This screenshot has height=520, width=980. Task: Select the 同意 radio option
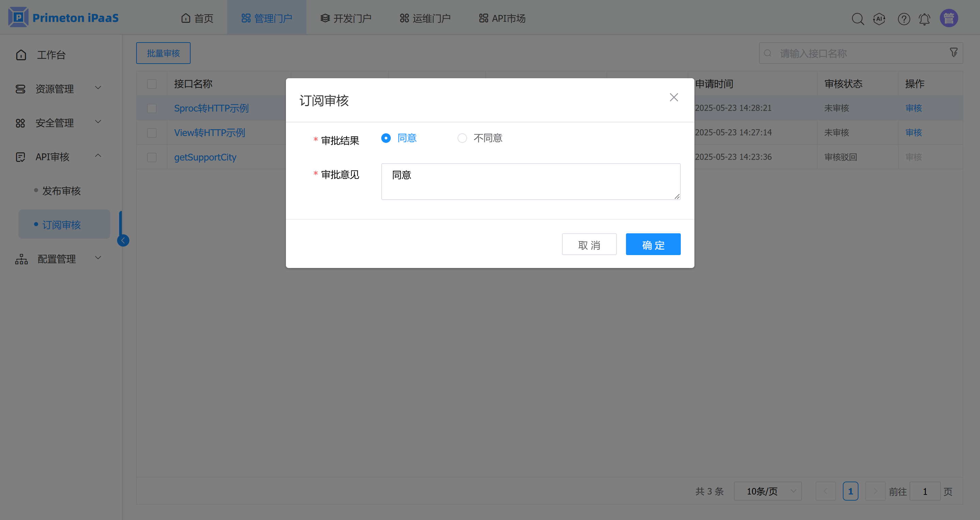386,138
